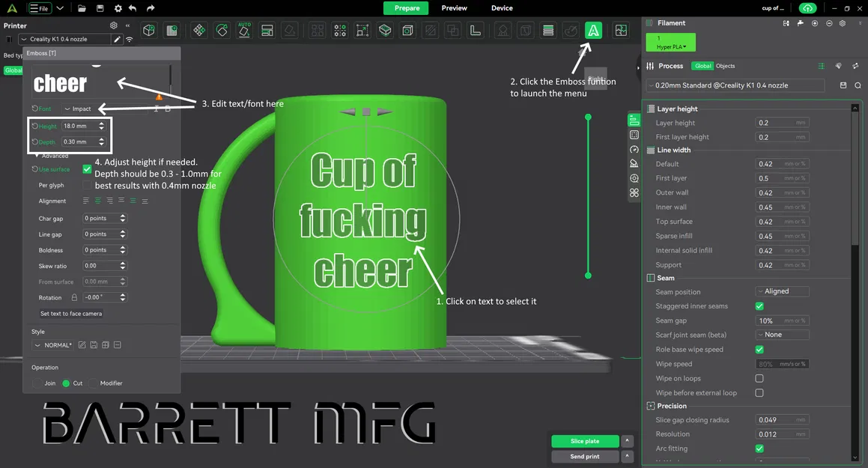The image size is (868, 468).
Task: Select the green Emboss text tool icon
Action: pyautogui.click(x=594, y=30)
